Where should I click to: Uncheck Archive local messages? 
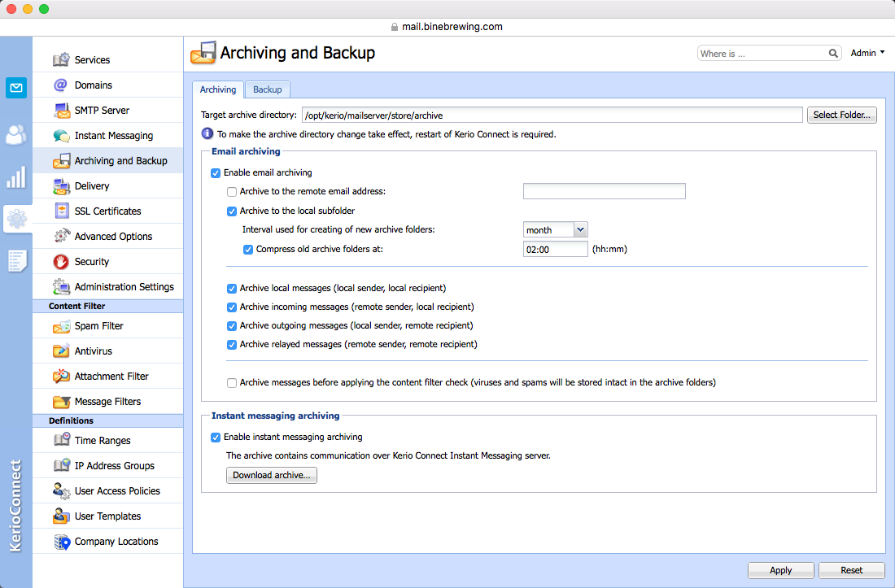point(232,289)
